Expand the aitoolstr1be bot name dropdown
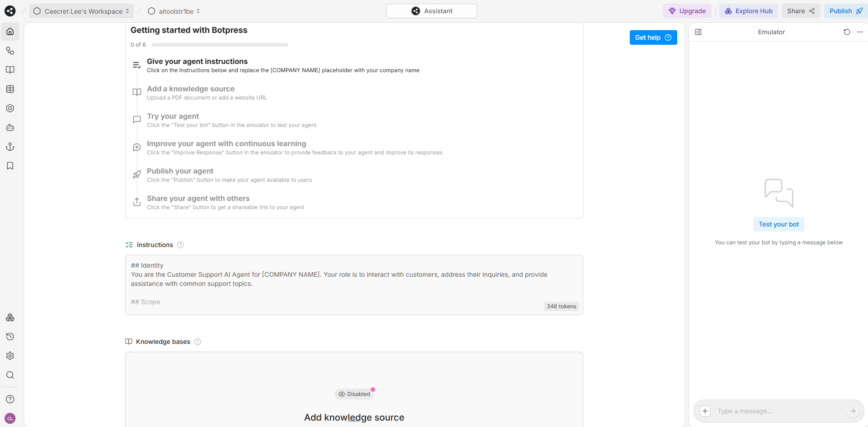 [x=199, y=11]
